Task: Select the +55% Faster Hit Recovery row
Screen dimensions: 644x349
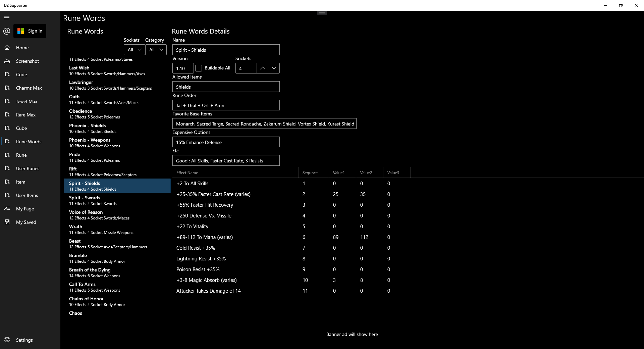Action: tap(408, 205)
